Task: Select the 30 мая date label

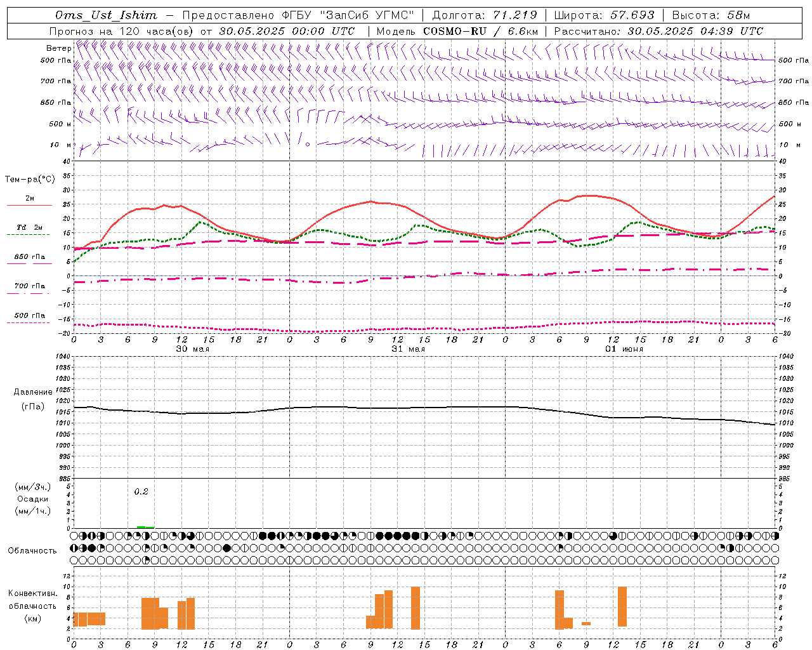Action: tap(192, 349)
